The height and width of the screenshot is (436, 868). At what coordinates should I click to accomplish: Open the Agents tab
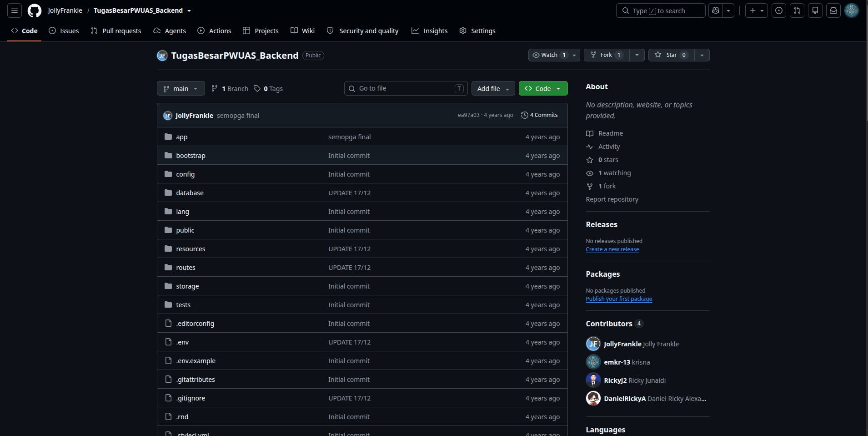170,31
